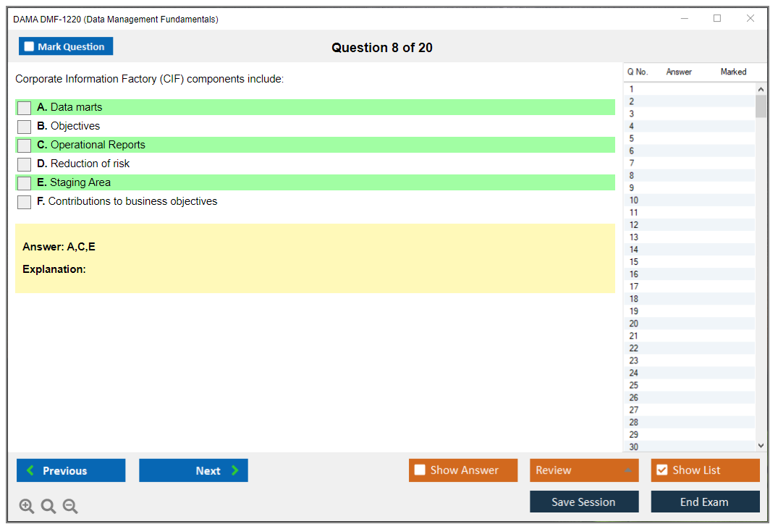Click the zoom out magnifier icon
Screen dimensions: 778x532
tap(70, 507)
